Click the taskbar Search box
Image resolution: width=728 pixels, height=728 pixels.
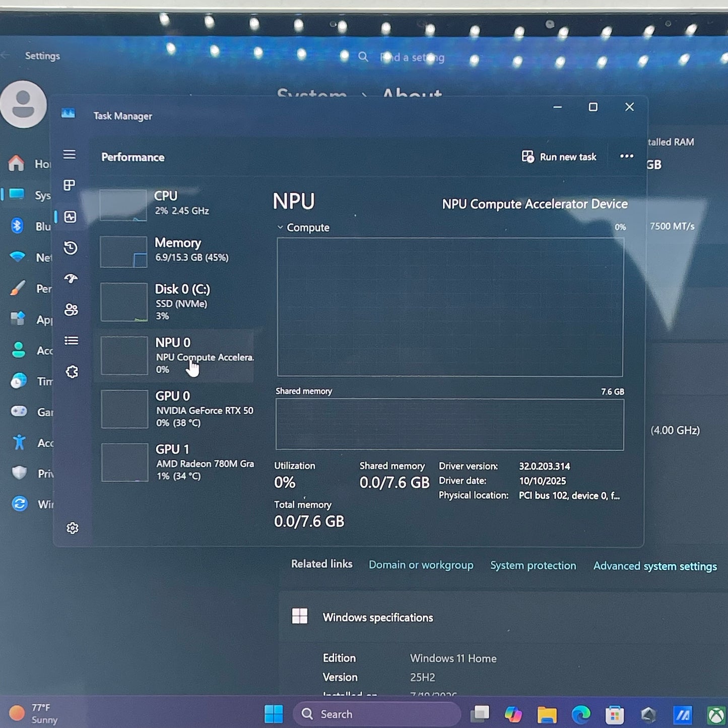[377, 714]
